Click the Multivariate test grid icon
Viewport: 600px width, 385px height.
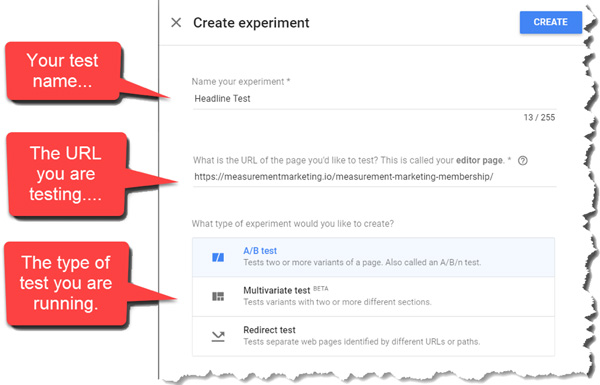218,297
